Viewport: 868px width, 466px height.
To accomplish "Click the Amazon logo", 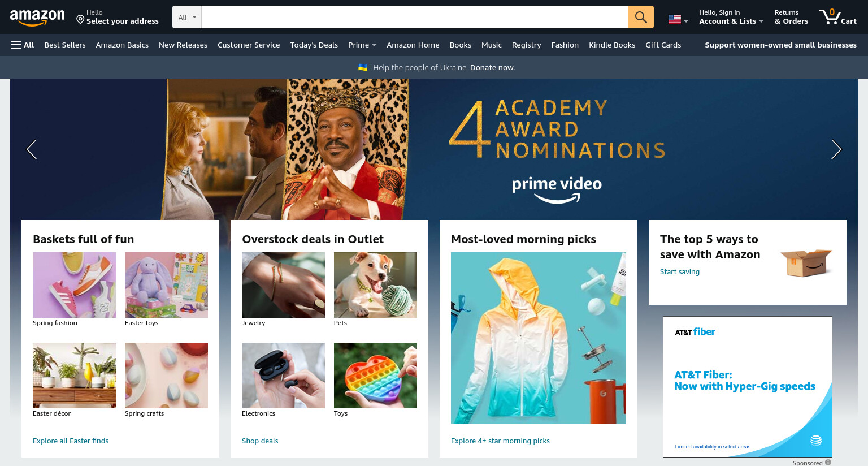I will click(x=37, y=18).
